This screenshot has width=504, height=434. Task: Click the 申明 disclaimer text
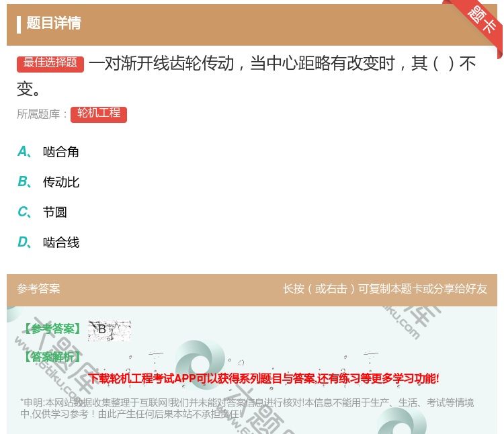point(247,408)
